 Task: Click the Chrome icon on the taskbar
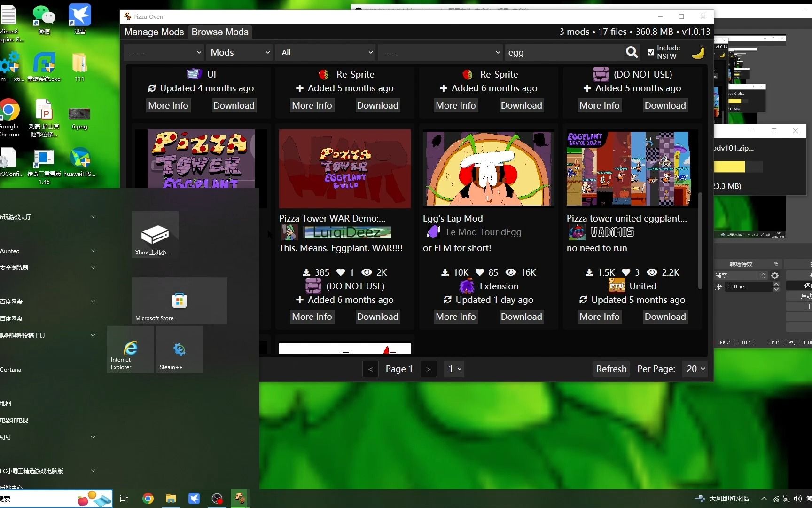[x=148, y=499]
